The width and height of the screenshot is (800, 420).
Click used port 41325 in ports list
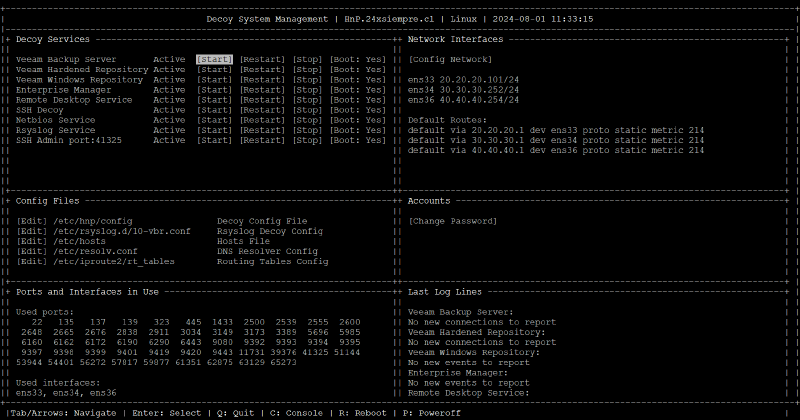coord(315,352)
